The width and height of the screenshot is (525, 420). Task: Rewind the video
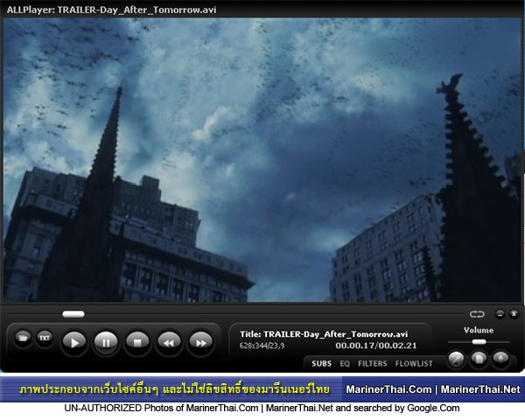click(169, 342)
